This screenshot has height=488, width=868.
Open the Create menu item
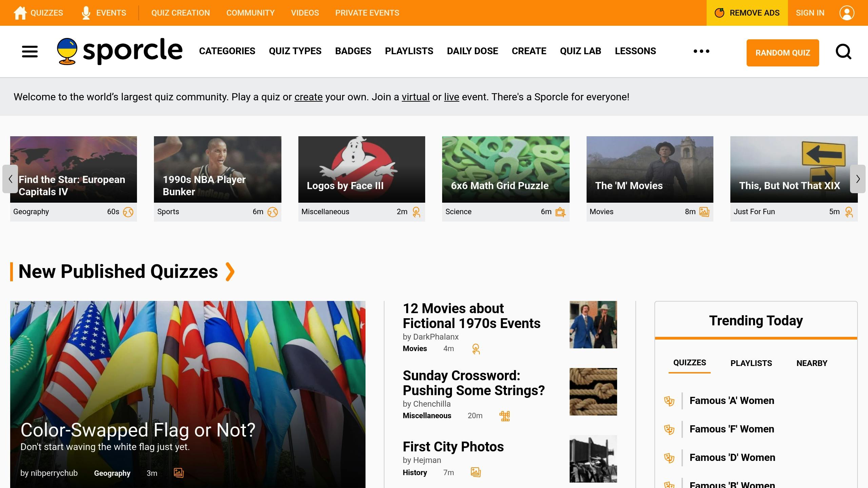click(529, 51)
